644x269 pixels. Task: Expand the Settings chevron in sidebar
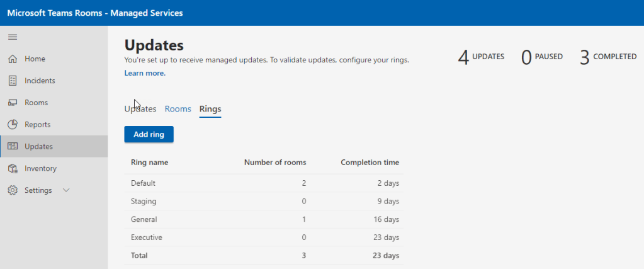[x=66, y=190]
